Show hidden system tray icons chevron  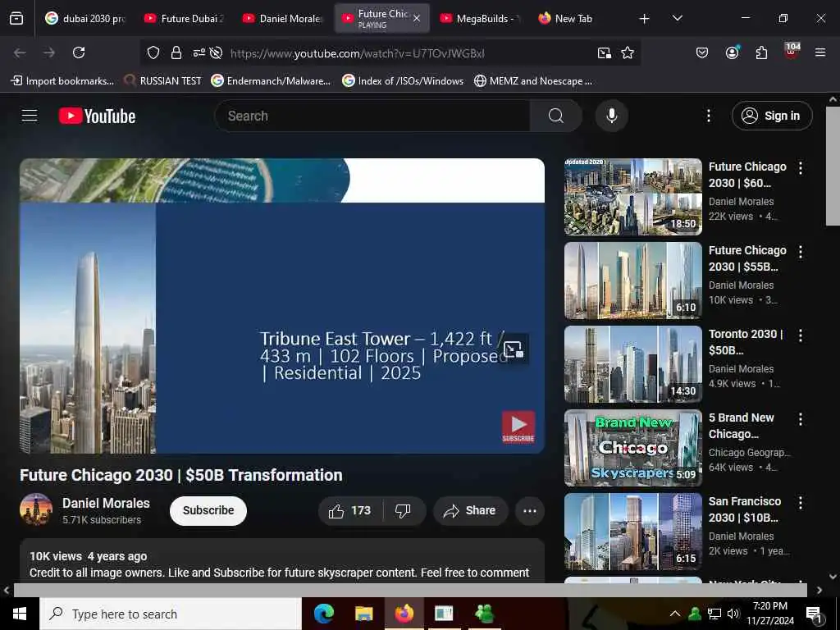coord(675,614)
